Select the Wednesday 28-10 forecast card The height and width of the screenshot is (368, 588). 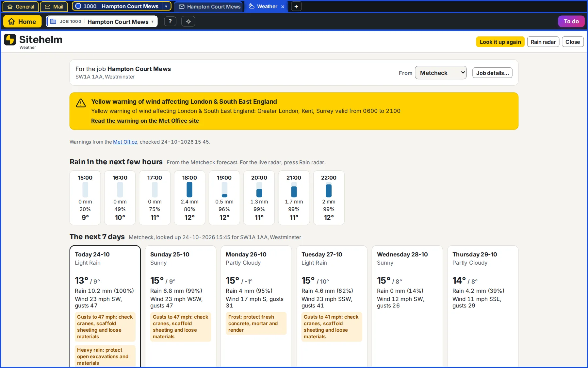point(407,307)
